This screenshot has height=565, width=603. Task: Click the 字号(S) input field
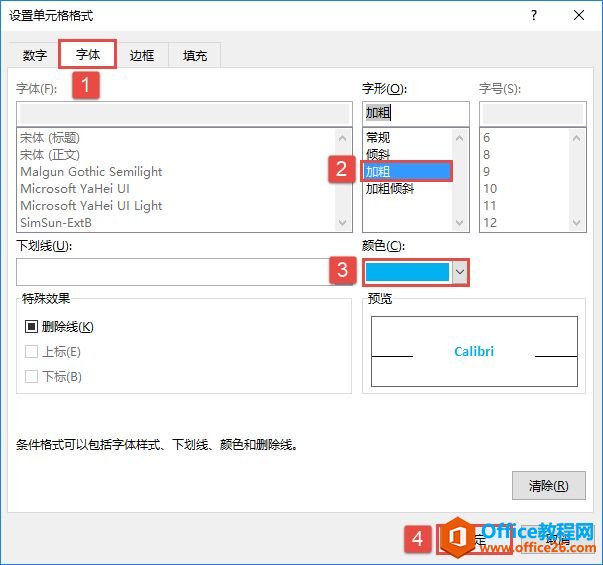pyautogui.click(x=533, y=113)
